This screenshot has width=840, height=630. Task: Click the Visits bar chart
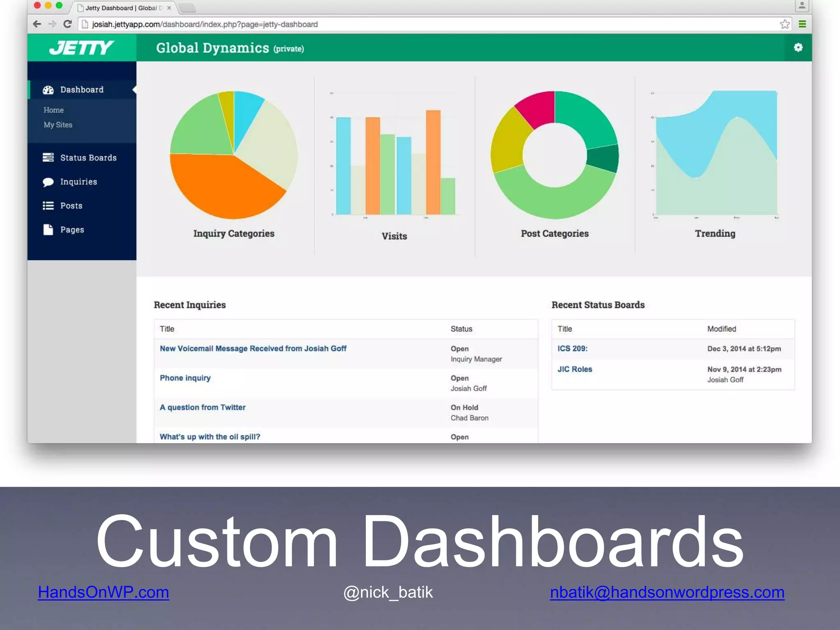tap(395, 155)
